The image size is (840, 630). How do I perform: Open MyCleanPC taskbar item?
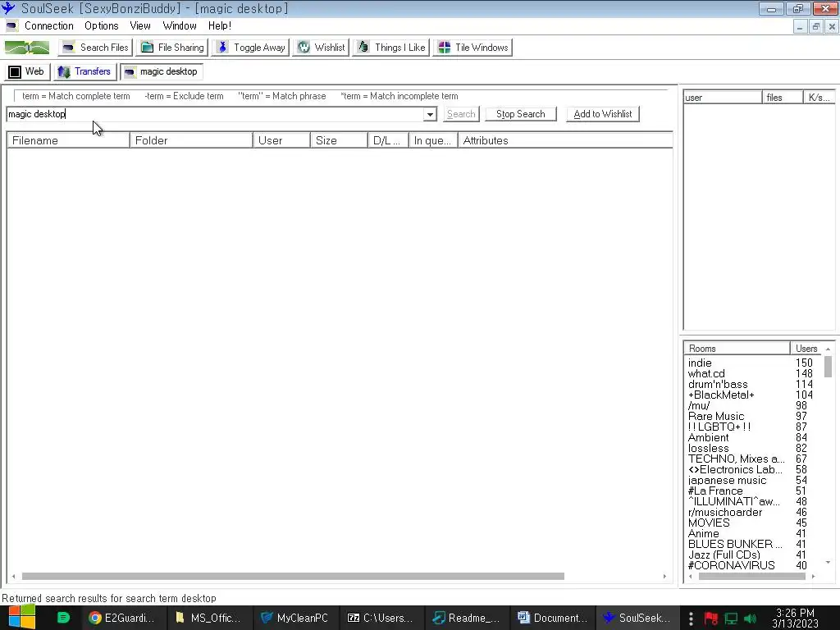tap(294, 618)
